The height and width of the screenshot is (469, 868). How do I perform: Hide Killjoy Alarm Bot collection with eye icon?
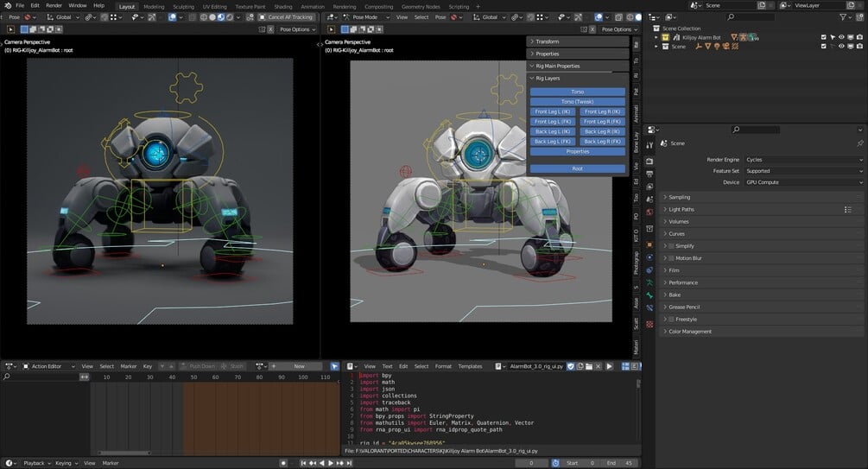841,37
